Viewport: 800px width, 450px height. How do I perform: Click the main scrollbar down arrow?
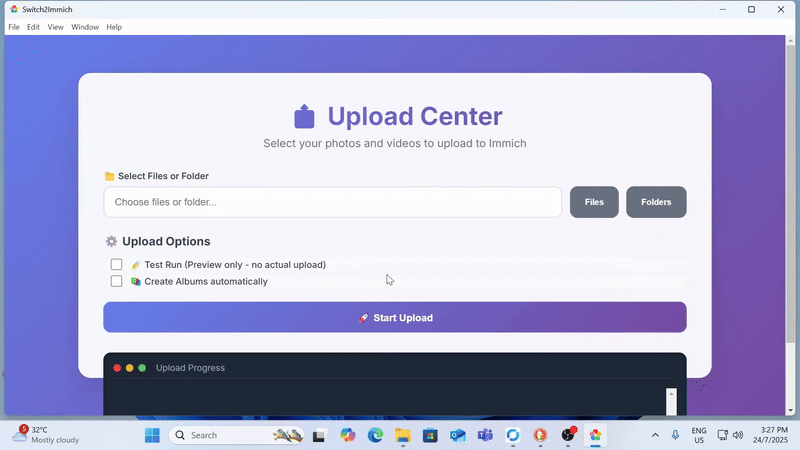tap(790, 410)
